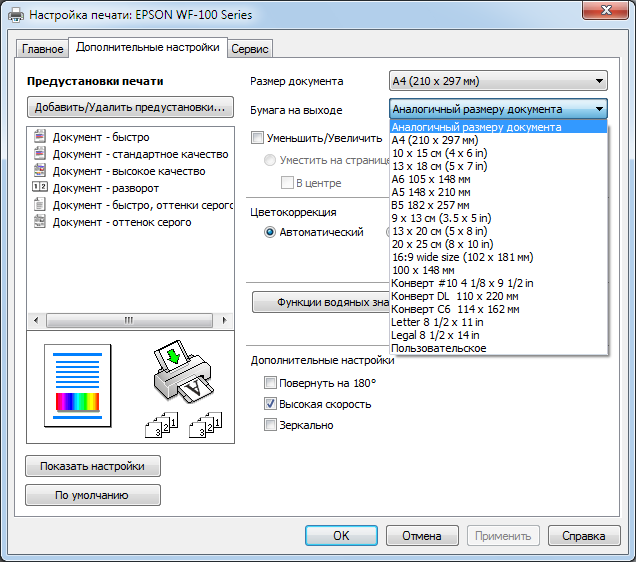The image size is (636, 562).
Task: Click the 'Отмена' button
Action: pos(422,536)
